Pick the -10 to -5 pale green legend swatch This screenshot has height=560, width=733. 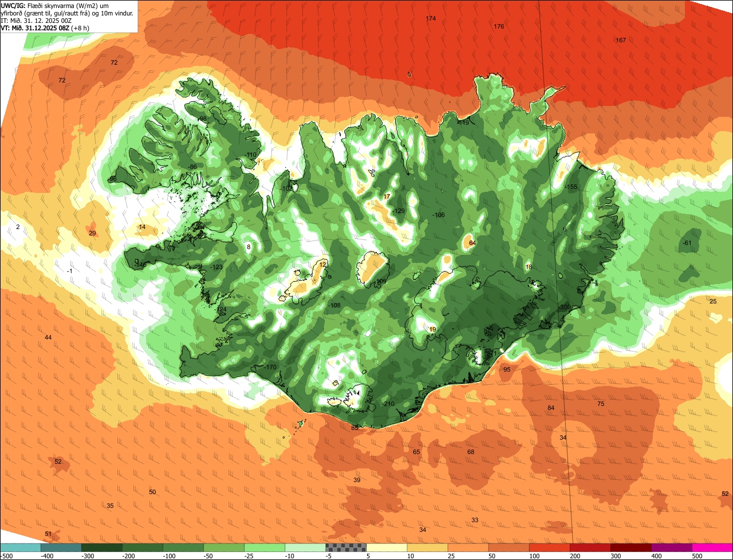(305, 547)
